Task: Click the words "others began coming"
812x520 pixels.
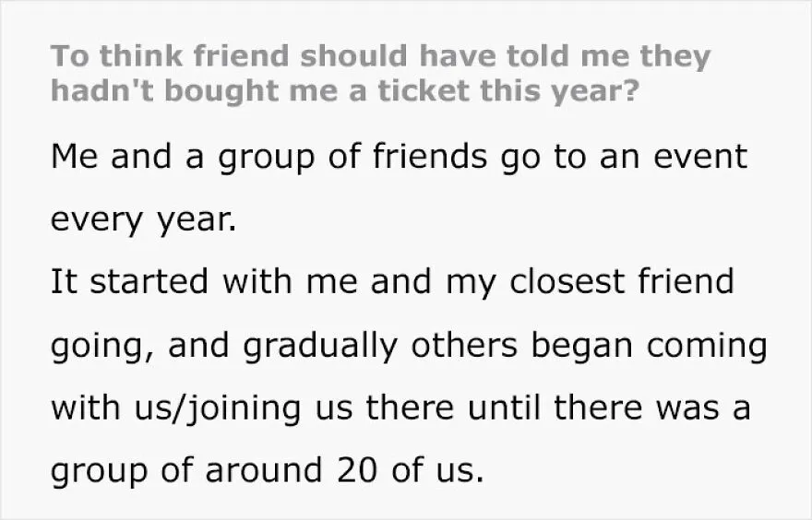Action: click(x=590, y=346)
